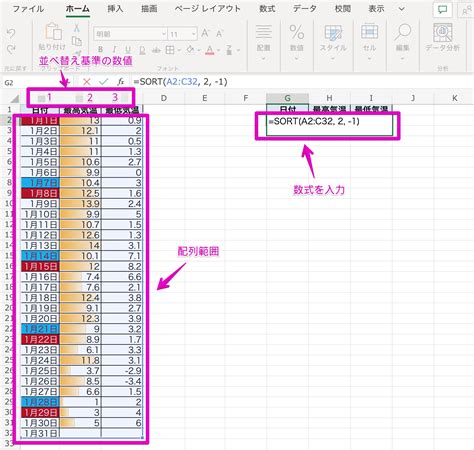Select row 33 header
This screenshot has width=474, height=450.
pos(10,444)
